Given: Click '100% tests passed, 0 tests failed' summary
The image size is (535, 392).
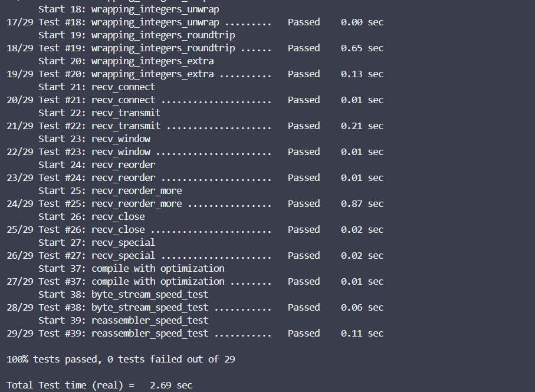Looking at the screenshot, I should pos(121,359).
